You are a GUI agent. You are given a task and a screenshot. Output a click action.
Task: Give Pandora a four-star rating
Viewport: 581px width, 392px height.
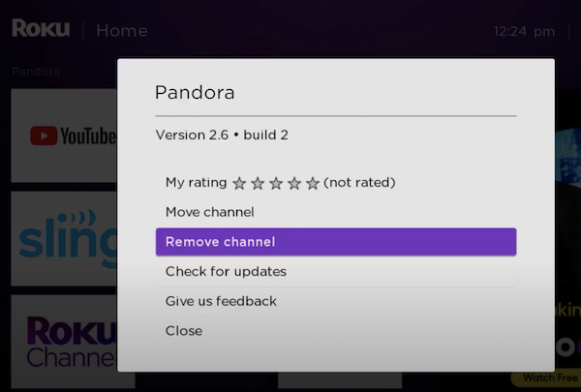coord(294,183)
